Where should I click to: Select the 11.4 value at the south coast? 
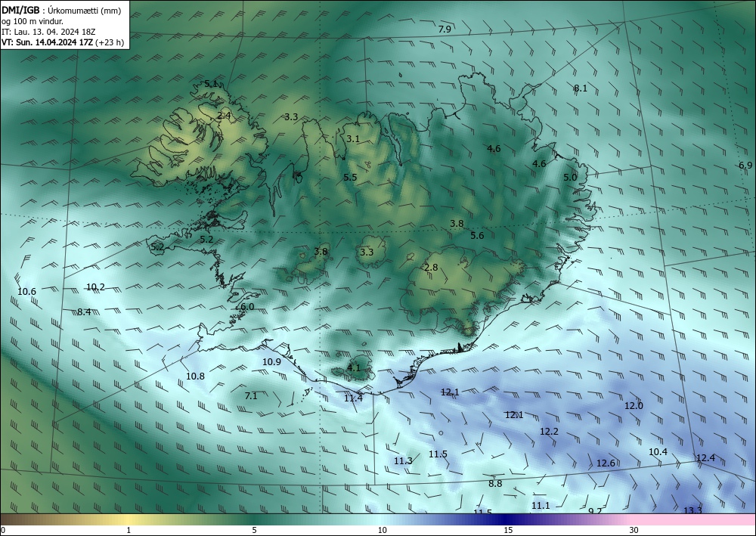(353, 398)
